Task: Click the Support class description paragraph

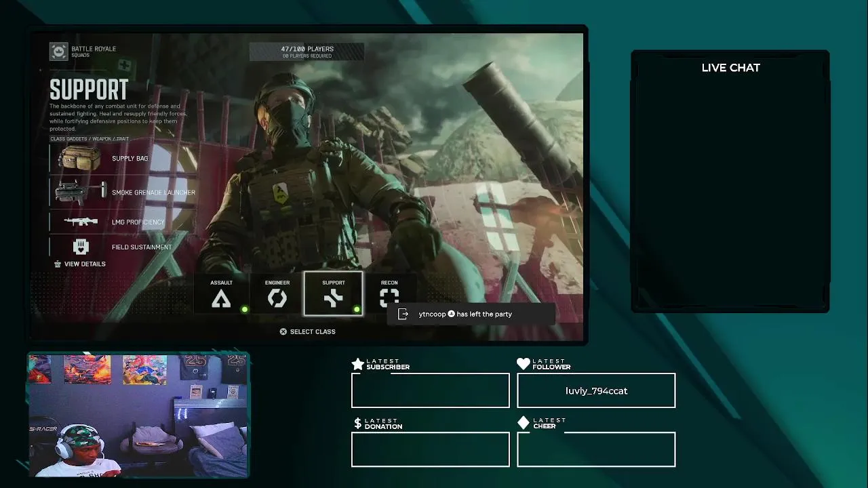Action: click(119, 117)
